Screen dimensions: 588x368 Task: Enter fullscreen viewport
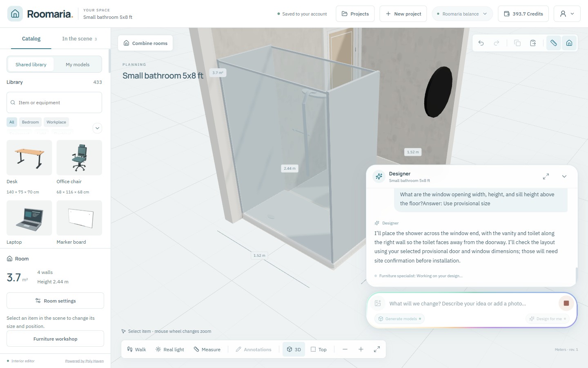377,349
